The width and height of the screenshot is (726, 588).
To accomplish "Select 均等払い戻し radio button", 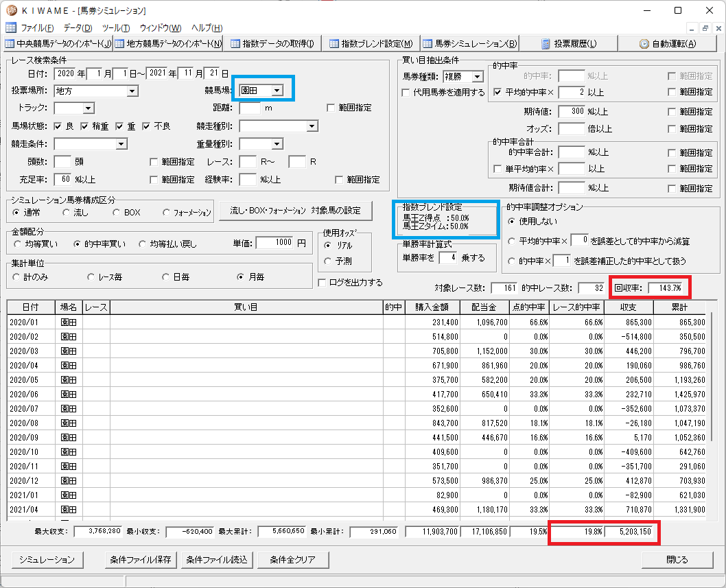I will [143, 244].
